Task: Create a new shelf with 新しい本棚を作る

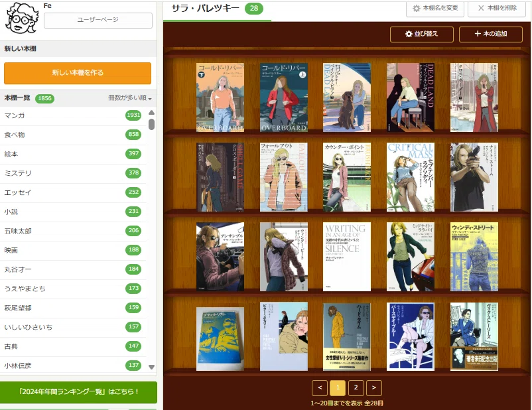Action: [78, 72]
